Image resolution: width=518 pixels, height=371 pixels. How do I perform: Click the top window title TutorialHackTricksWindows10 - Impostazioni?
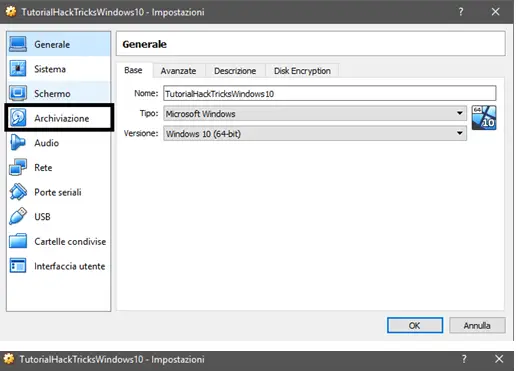[x=113, y=12]
